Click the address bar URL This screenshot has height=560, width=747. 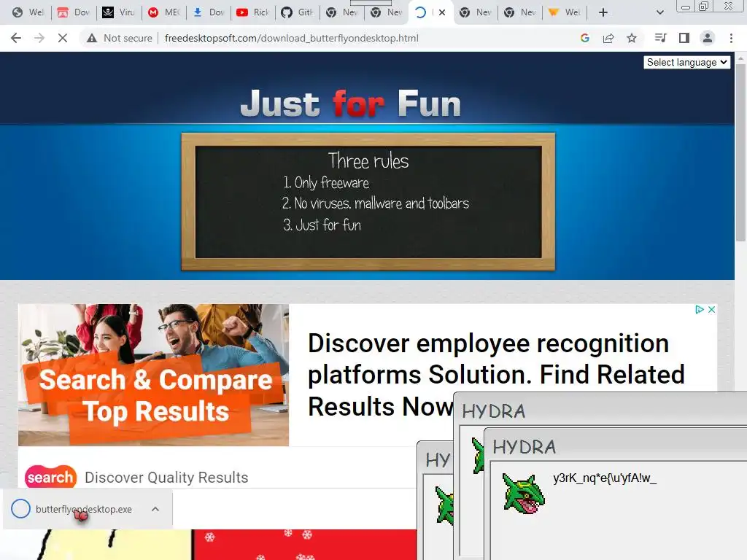[292, 38]
